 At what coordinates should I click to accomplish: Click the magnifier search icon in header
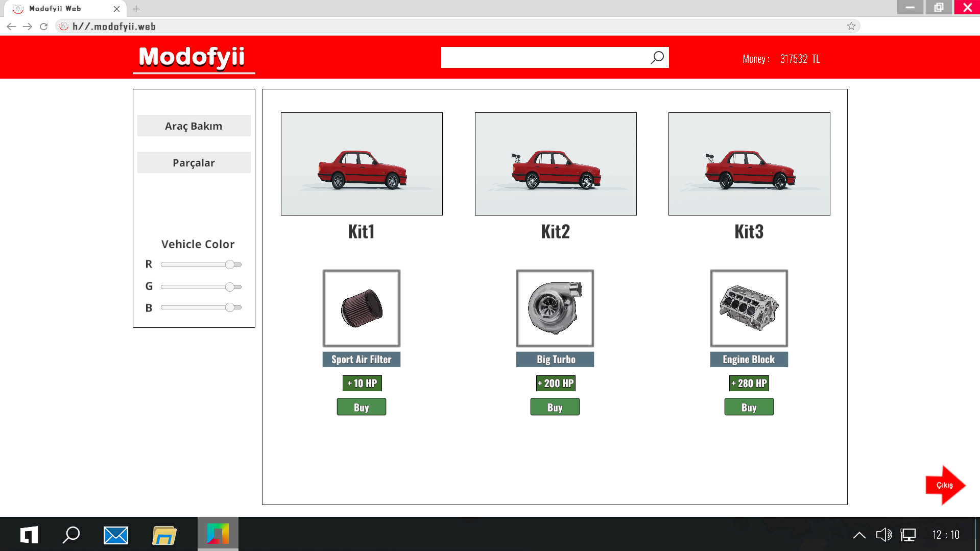point(657,58)
